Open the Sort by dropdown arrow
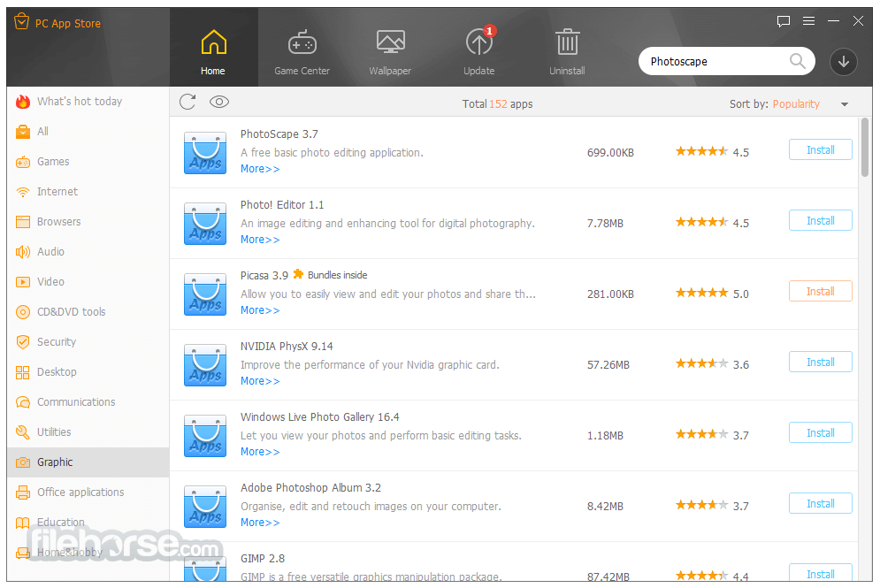 point(844,104)
